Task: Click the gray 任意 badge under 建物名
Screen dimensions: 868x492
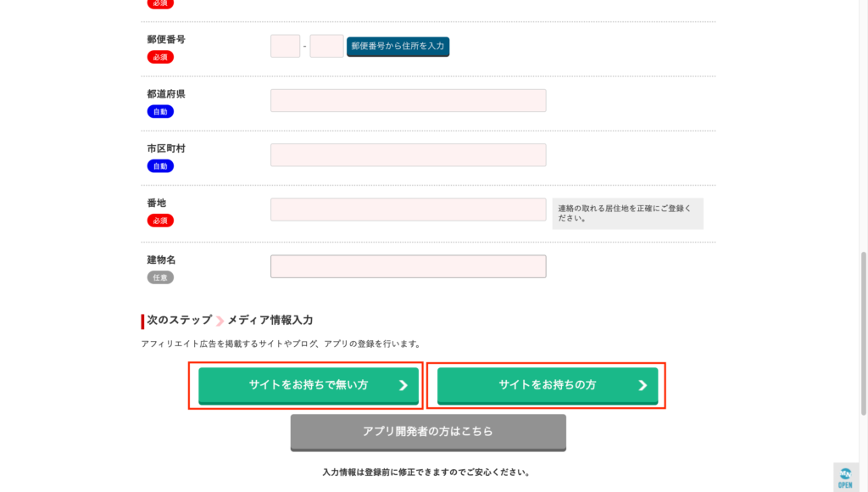Action: [160, 277]
